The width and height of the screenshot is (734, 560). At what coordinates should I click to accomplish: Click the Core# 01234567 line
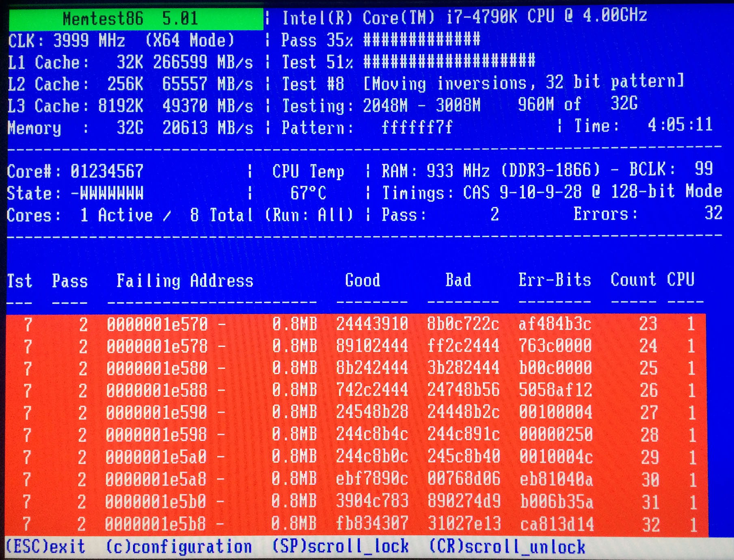click(x=76, y=171)
